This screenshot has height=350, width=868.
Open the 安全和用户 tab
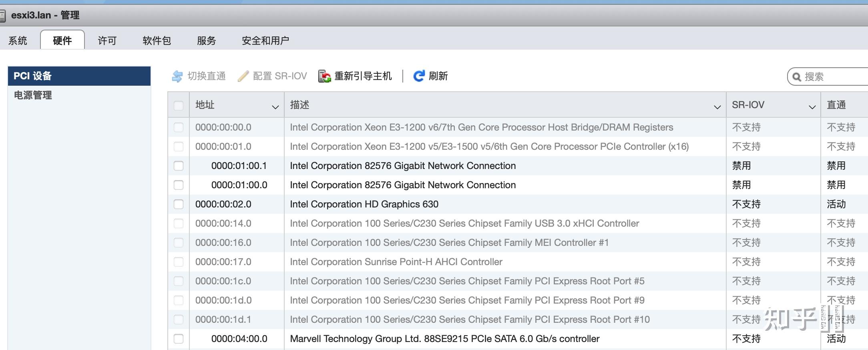(265, 40)
